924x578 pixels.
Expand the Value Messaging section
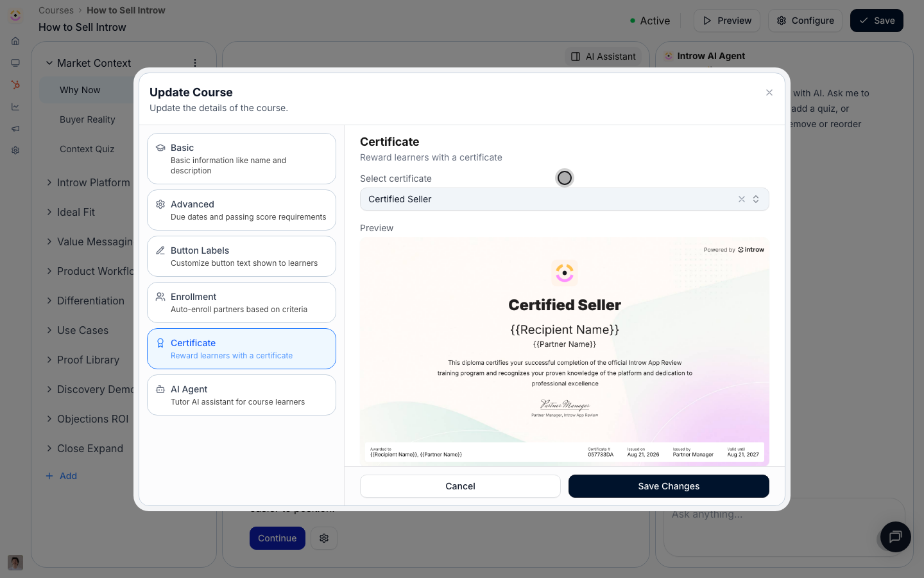[x=49, y=241]
